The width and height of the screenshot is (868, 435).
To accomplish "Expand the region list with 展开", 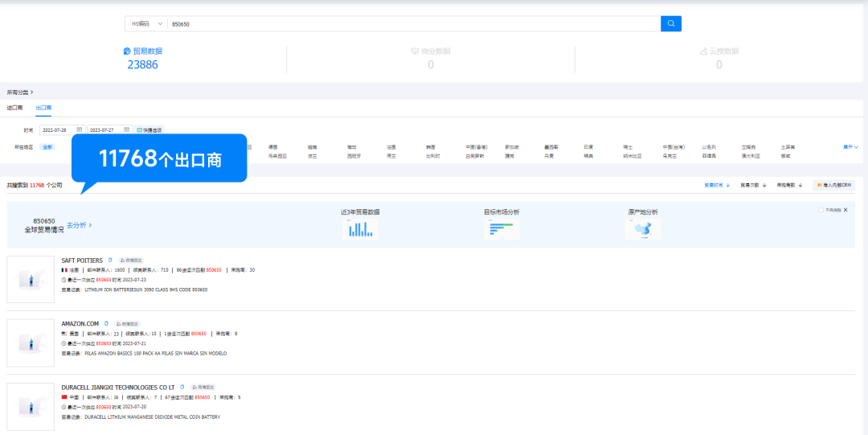I will pyautogui.click(x=850, y=147).
